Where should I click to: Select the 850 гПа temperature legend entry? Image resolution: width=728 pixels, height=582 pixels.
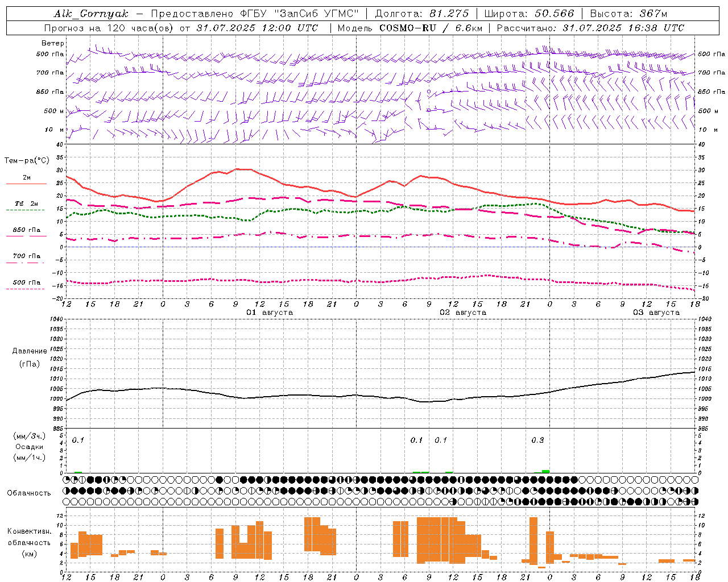[x=26, y=232]
